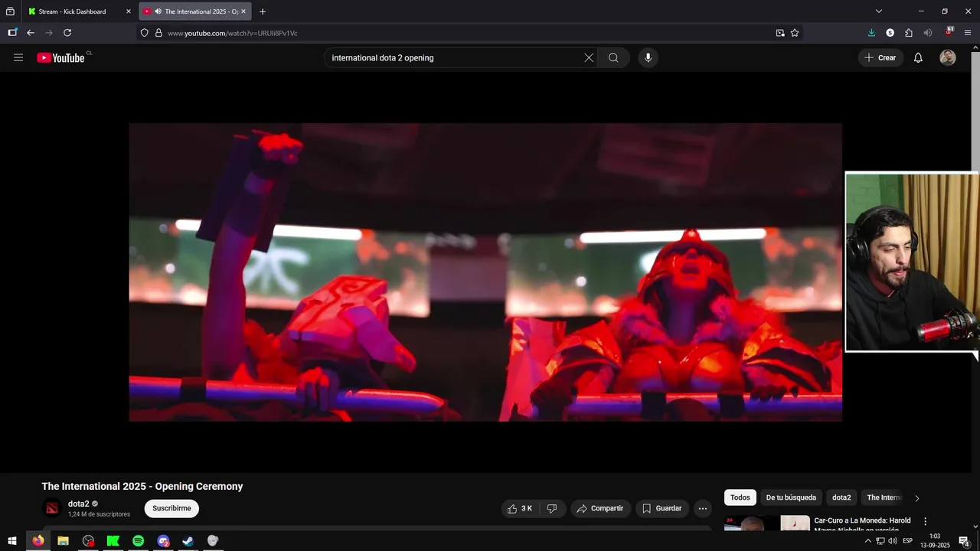Open more actions under the video
Viewport: 980px width, 551px height.
tap(703, 508)
